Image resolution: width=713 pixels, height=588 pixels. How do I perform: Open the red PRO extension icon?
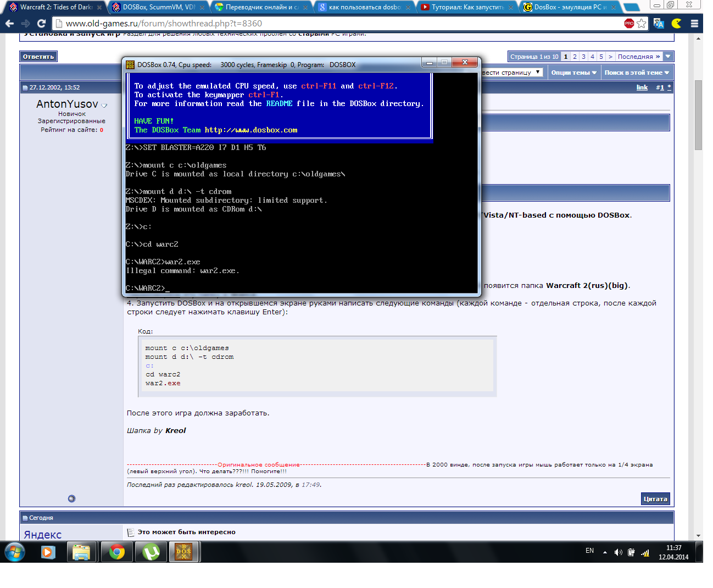point(629,23)
